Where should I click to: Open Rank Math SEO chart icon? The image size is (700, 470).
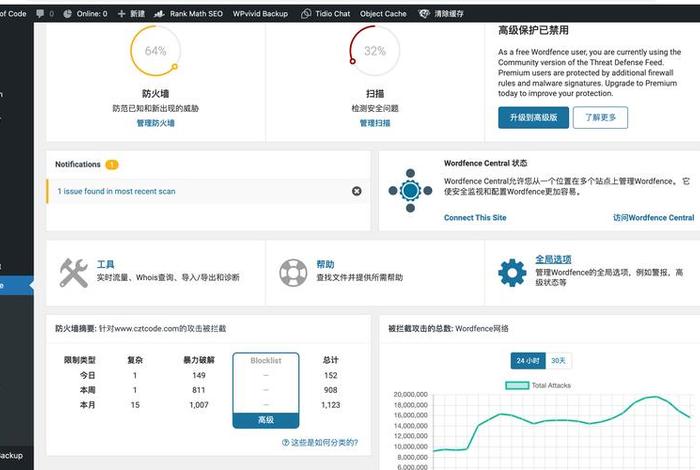click(x=159, y=13)
